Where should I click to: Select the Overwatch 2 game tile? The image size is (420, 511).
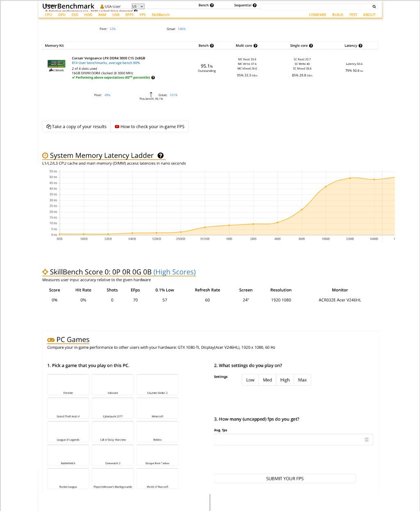point(113,455)
